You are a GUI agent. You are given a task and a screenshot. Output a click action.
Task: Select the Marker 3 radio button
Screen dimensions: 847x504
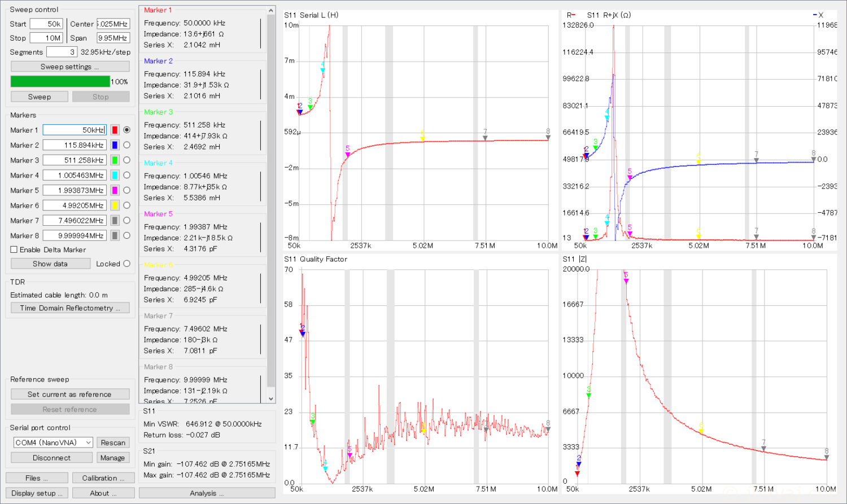[126, 160]
